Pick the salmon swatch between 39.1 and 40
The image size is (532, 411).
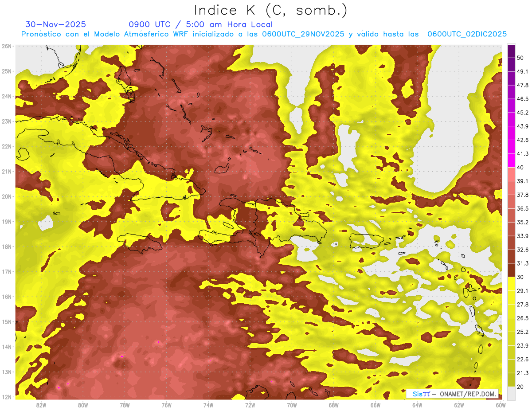[x=511, y=174]
